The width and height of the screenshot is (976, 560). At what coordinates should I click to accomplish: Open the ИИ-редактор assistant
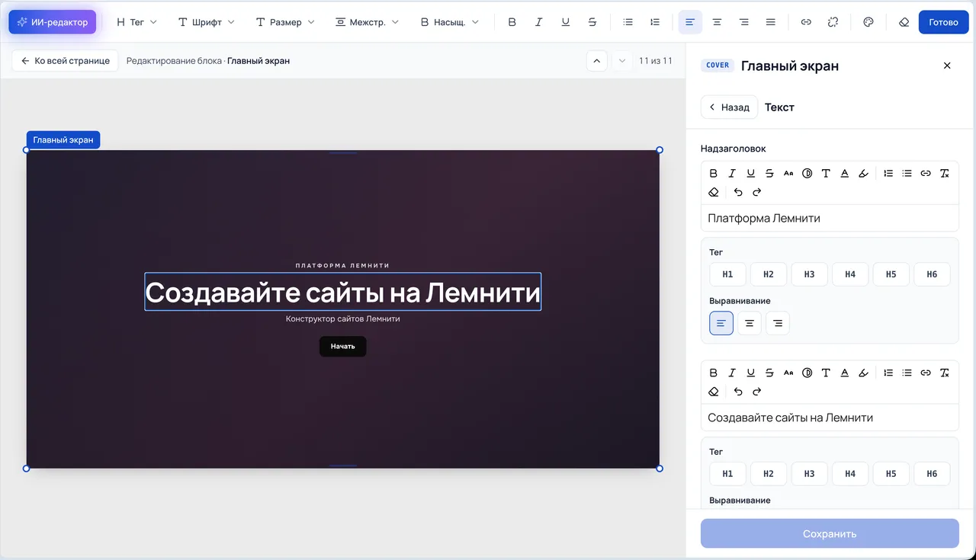click(53, 22)
